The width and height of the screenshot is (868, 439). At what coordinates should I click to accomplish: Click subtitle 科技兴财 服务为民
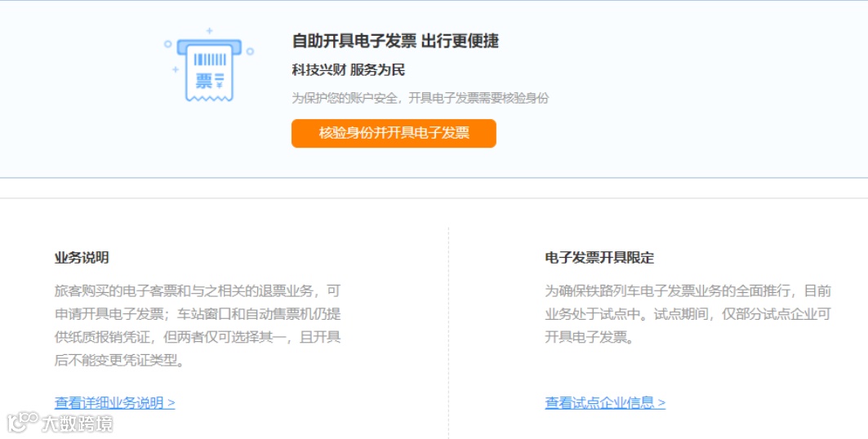pos(349,70)
